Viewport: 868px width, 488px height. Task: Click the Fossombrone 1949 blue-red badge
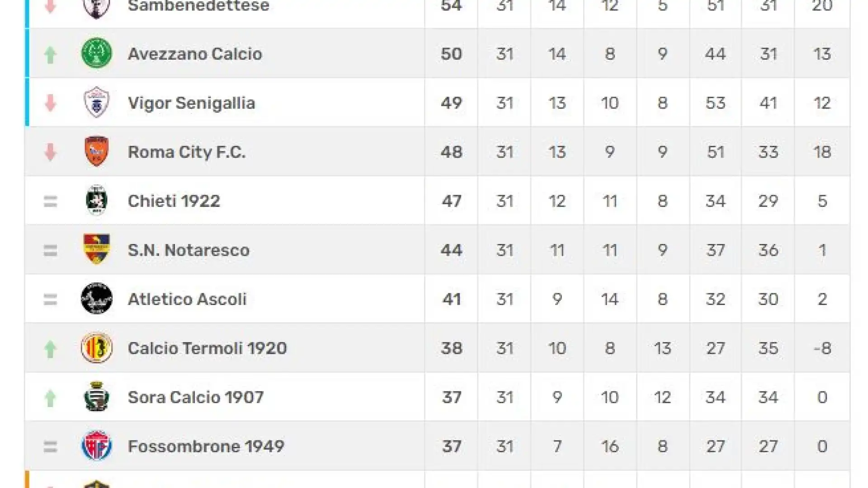(96, 446)
